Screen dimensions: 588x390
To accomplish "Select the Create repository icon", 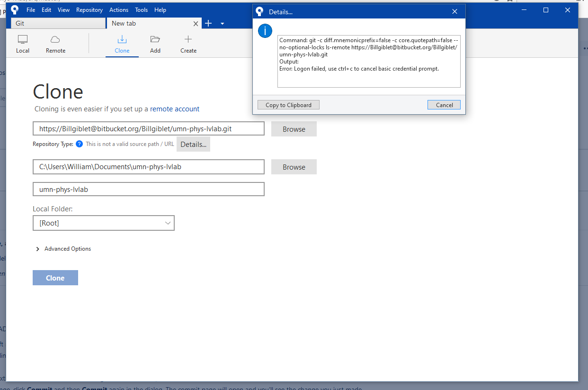I will point(188,44).
